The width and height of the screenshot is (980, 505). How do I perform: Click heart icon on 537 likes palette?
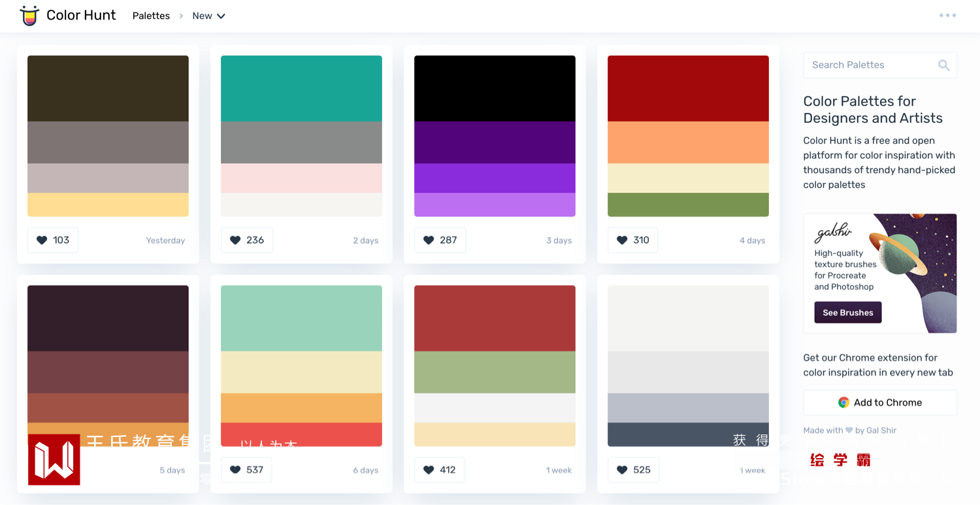(235, 470)
